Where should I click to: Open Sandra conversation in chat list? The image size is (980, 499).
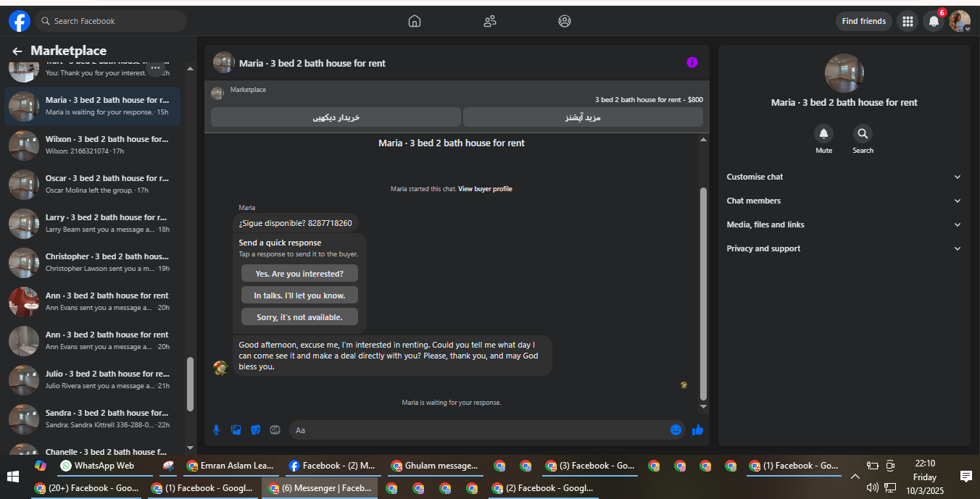click(93, 419)
